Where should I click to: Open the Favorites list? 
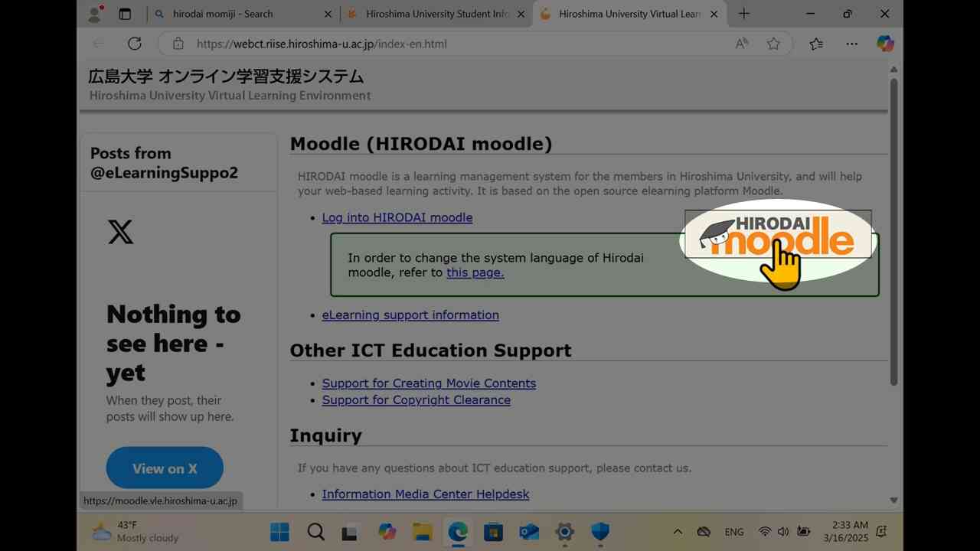point(816,44)
